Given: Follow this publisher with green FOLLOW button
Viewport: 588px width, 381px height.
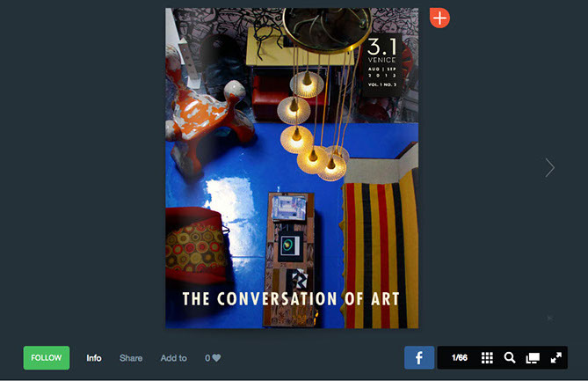Looking at the screenshot, I should [47, 358].
